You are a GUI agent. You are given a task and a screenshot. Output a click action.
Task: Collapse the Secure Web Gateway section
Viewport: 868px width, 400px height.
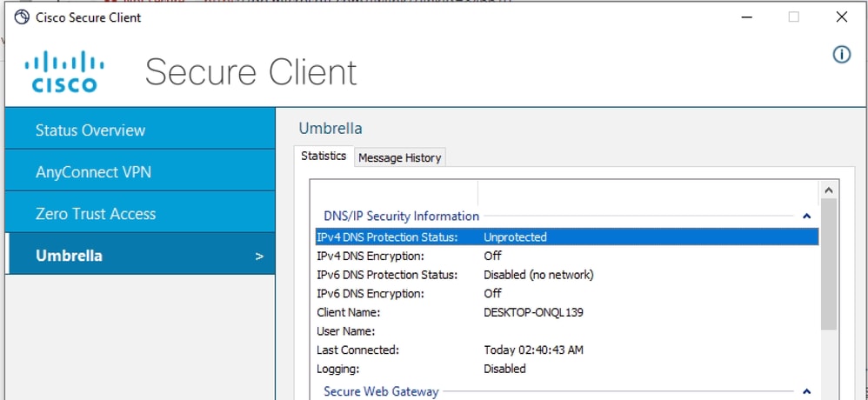[806, 391]
